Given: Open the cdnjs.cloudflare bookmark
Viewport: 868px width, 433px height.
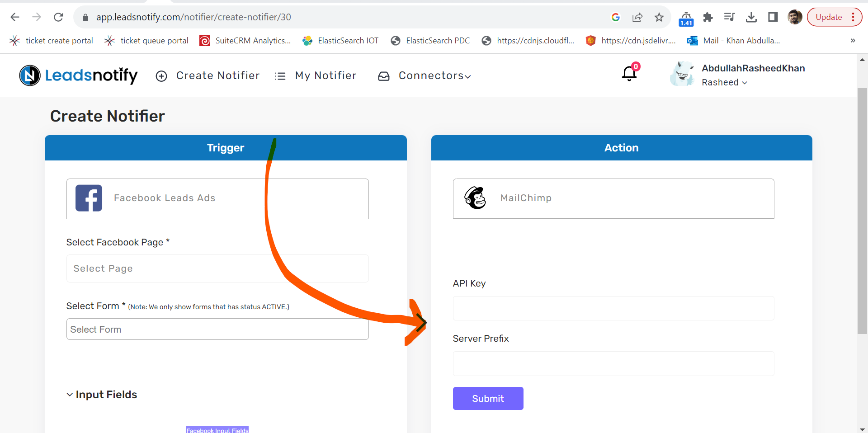Looking at the screenshot, I should 528,41.
